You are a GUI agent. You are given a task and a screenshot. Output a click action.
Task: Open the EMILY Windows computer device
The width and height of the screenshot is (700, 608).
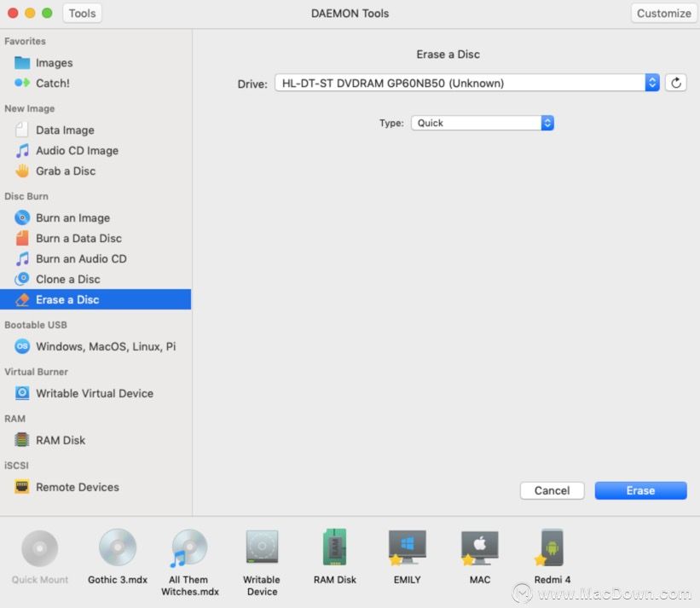(x=407, y=547)
